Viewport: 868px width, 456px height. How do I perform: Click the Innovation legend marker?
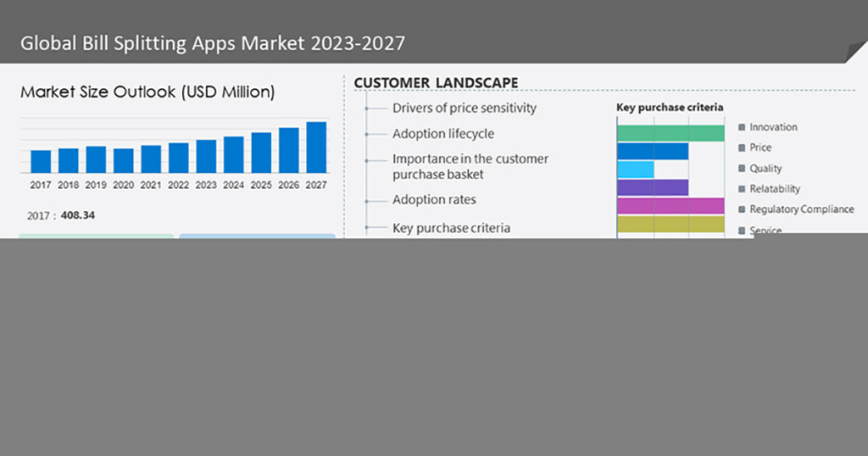pyautogui.click(x=742, y=127)
